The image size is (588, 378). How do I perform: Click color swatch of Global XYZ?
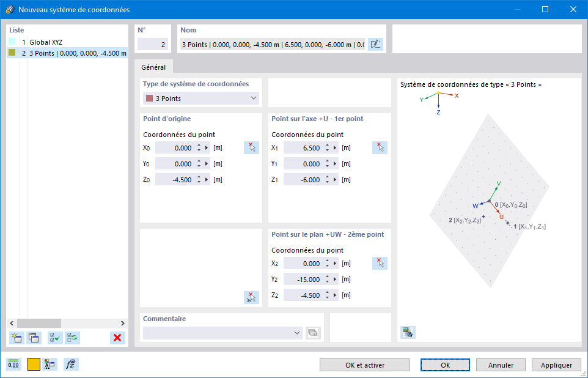coord(12,42)
